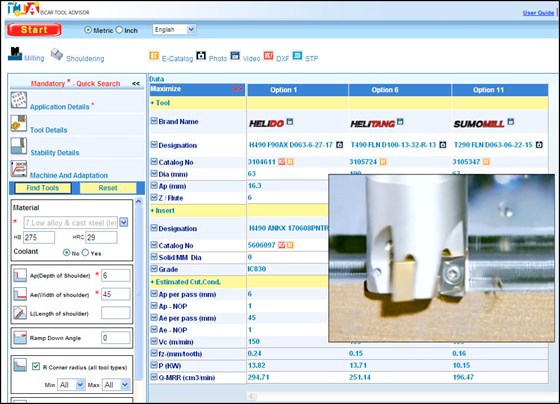The height and width of the screenshot is (404, 560).
Task: Open designation H490 F90AX D063-6-27-17
Action: [x=291, y=145]
